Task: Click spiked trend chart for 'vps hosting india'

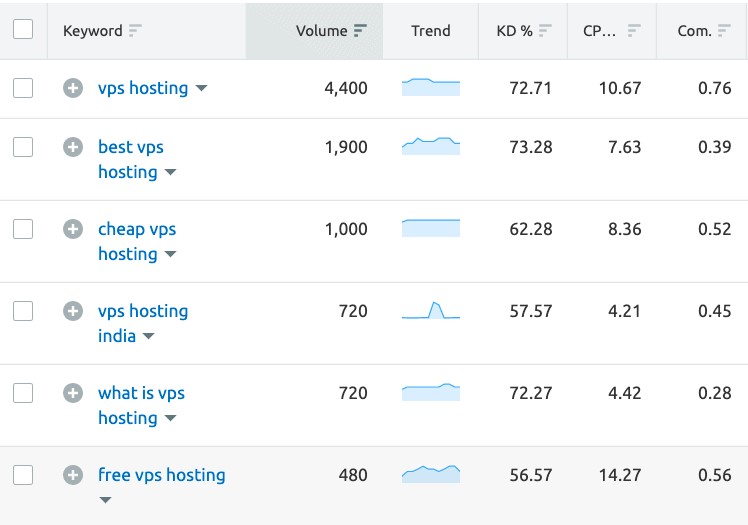Action: [431, 310]
